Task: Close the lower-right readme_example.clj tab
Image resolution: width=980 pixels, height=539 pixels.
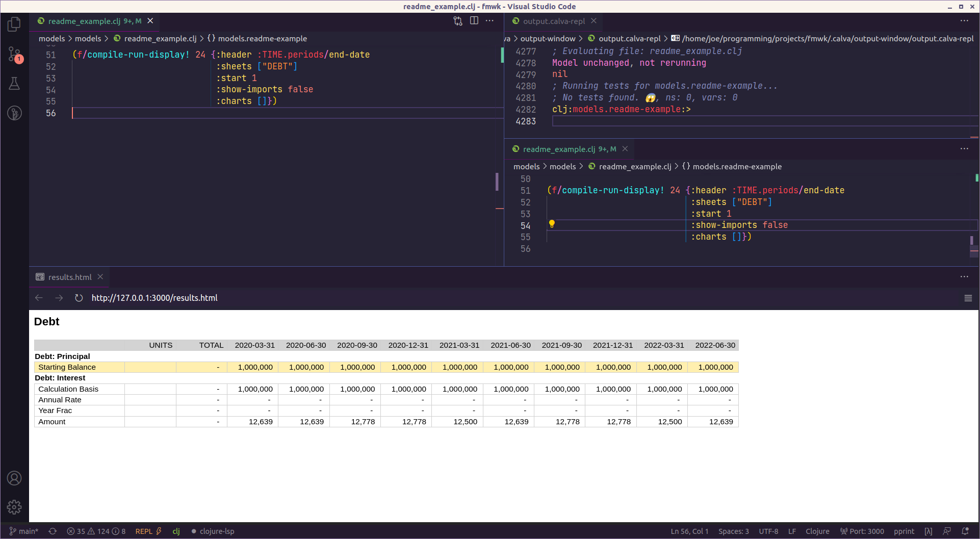Action: click(625, 149)
